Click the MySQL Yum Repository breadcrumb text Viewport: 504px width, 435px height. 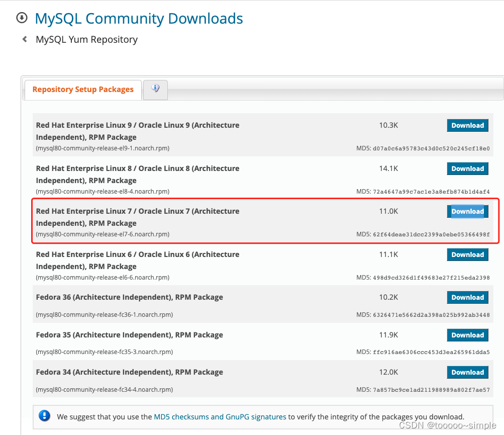86,40
